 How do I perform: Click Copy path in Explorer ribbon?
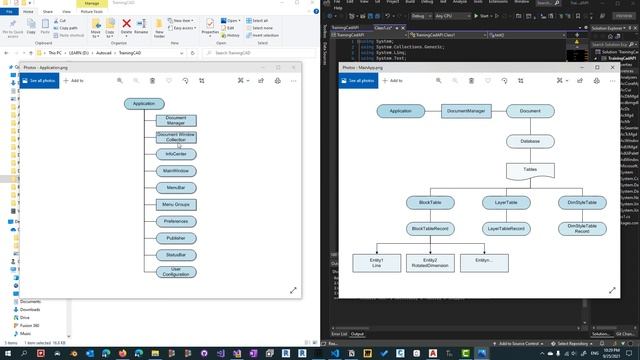65,28
